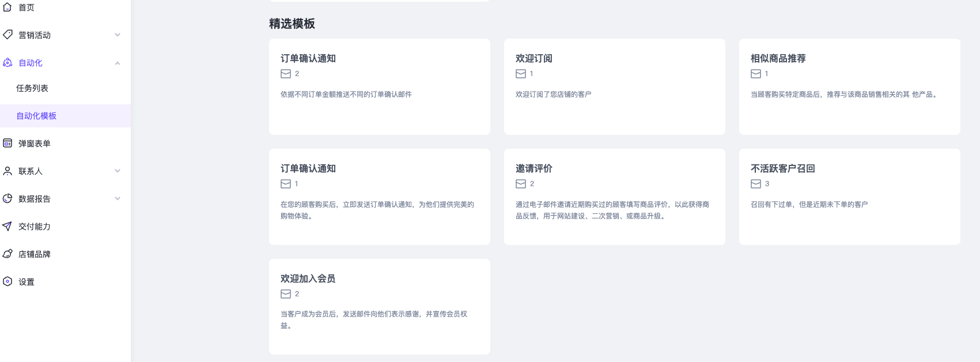The width and height of the screenshot is (980, 362).
Task: Expand the 数据报告 submenu arrow
Action: click(x=118, y=199)
